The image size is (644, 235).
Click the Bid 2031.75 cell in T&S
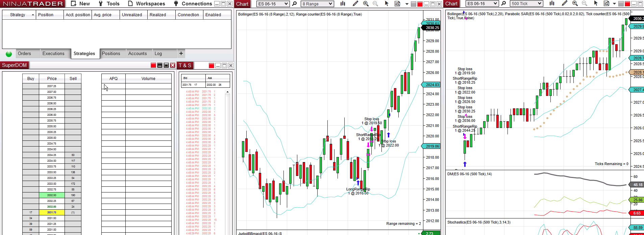point(193,85)
